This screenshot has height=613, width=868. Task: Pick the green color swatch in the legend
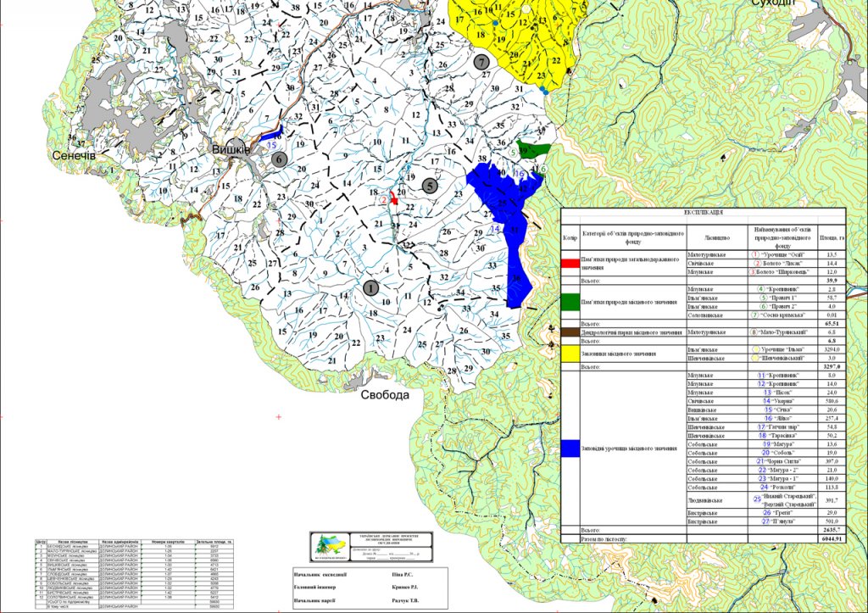pos(570,302)
